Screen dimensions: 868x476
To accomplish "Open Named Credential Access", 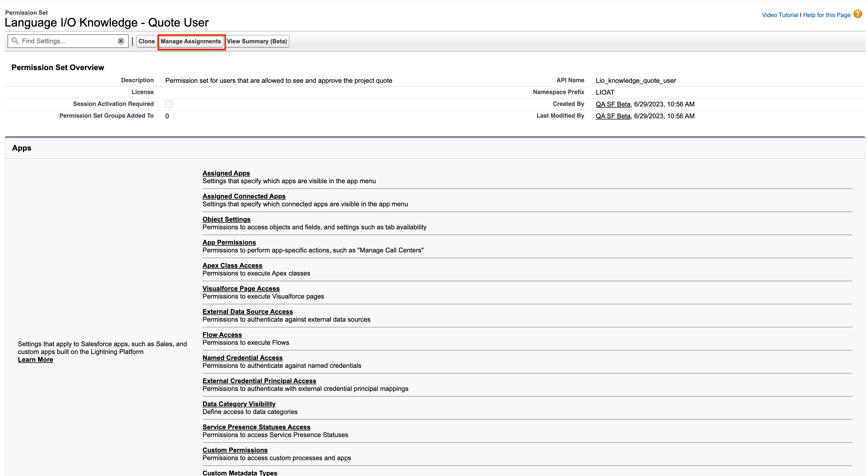I will [243, 358].
